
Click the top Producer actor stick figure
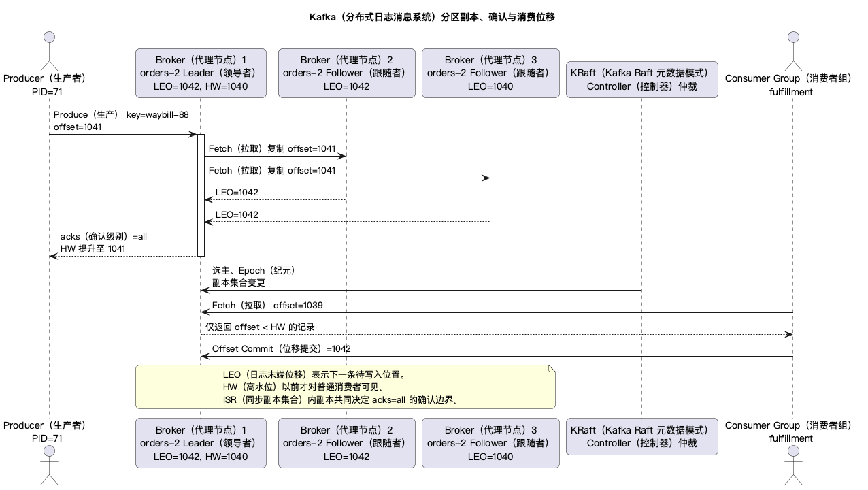(x=48, y=51)
